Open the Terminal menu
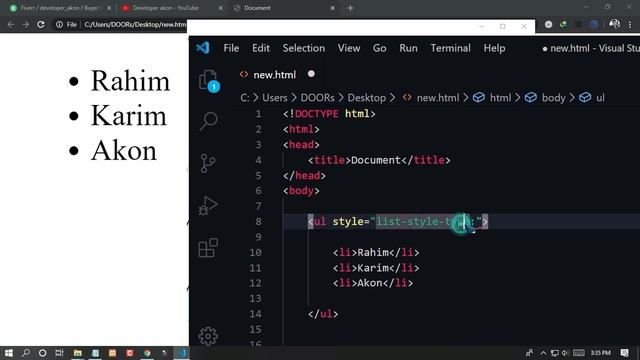The image size is (640, 360). (x=450, y=48)
